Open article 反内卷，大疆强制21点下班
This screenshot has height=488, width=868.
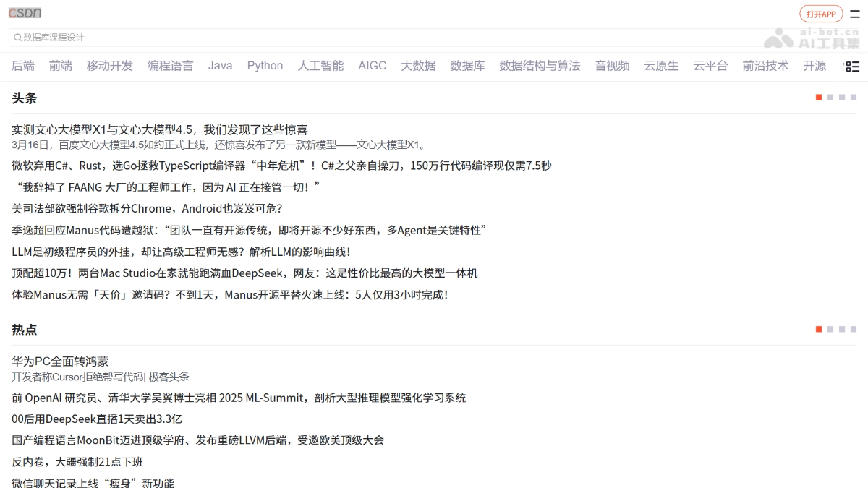[x=77, y=462]
